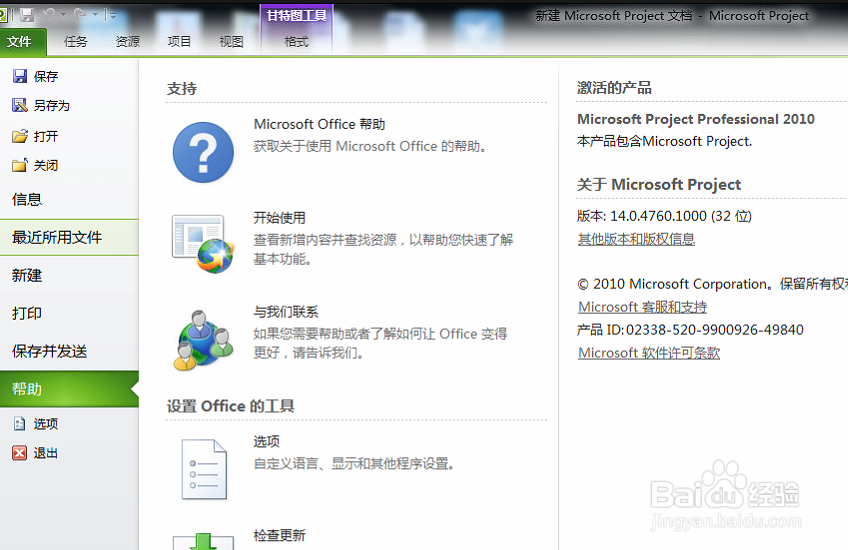Click the 关闭 (Close) menu label
Screen dimensions: 848x550
pyautogui.click(x=46, y=165)
